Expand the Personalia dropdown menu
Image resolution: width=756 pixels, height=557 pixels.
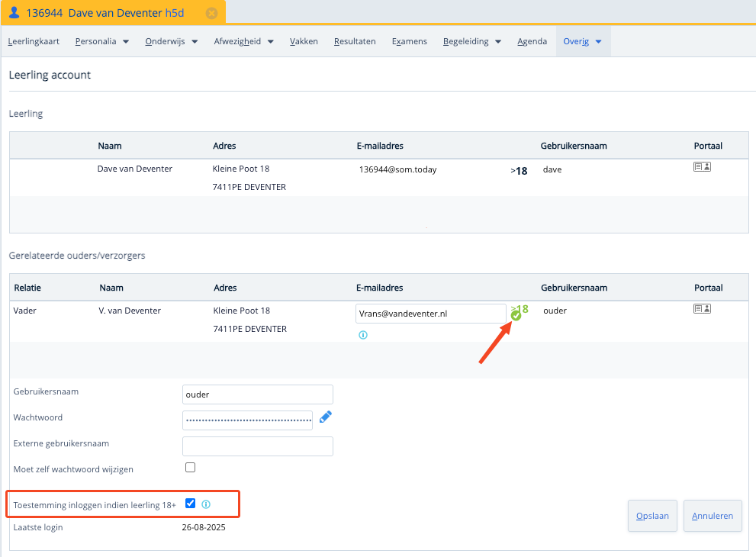[101, 41]
